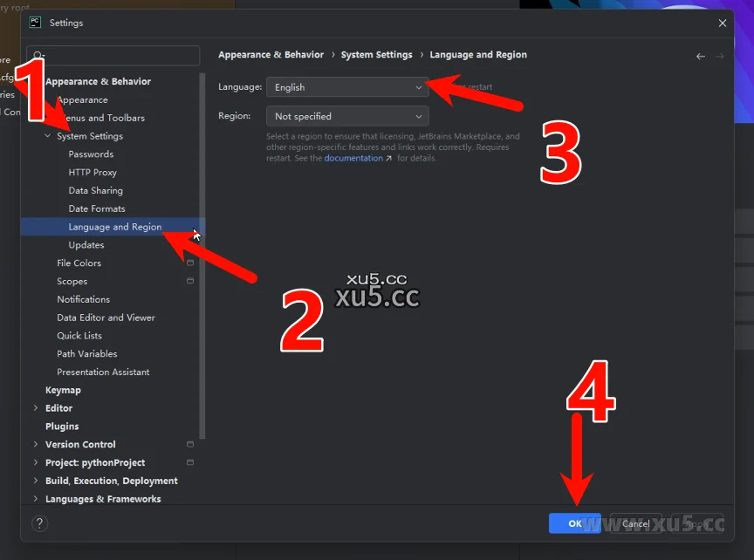Expand the Editor settings section
This screenshot has height=560, width=754.
[x=36, y=408]
